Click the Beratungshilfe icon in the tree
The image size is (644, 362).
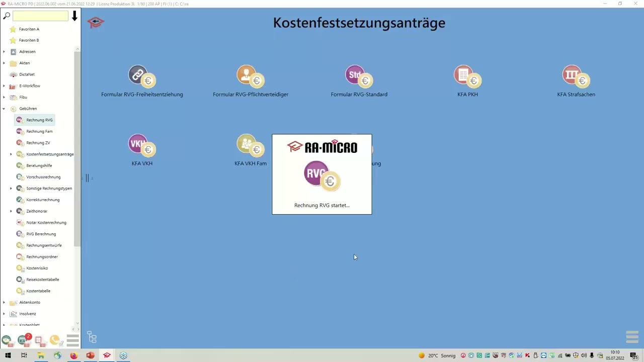[20, 165]
